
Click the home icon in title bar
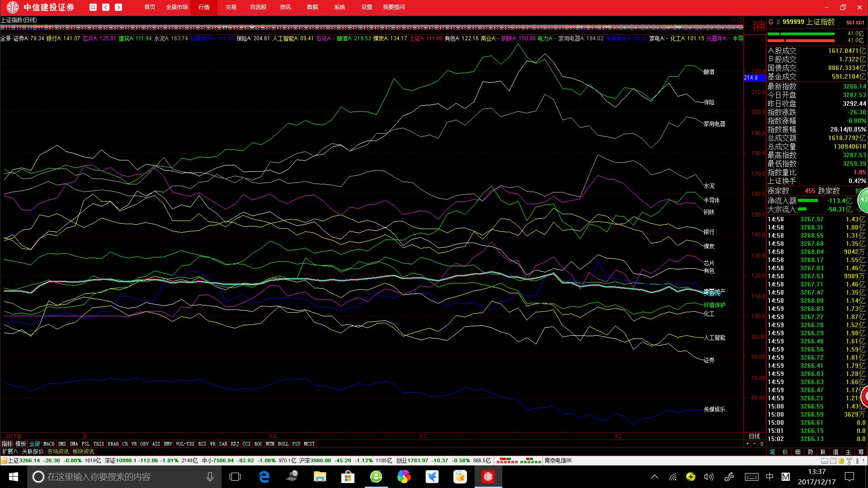click(x=93, y=7)
